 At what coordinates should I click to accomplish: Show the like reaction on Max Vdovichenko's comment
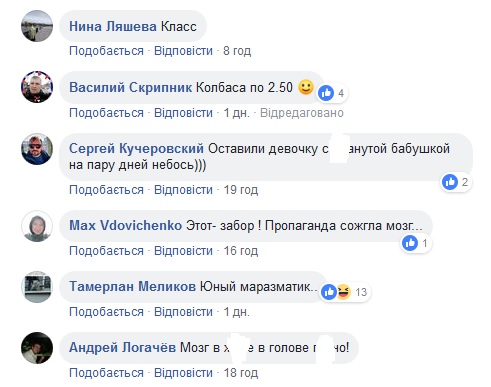click(x=410, y=243)
